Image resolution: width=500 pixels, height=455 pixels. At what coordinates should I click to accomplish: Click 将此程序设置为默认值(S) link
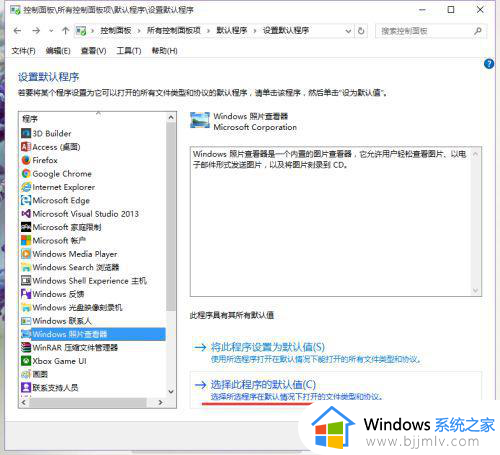coord(268,347)
